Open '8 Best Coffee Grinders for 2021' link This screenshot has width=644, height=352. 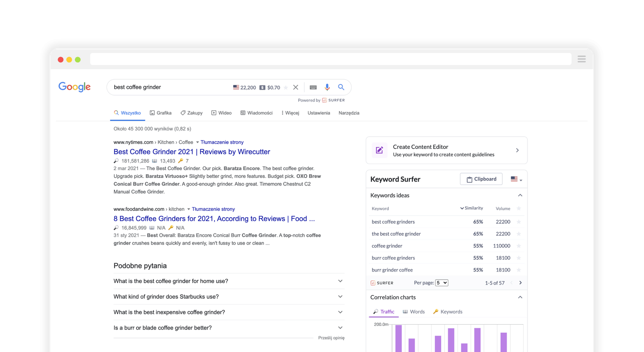[x=214, y=218]
